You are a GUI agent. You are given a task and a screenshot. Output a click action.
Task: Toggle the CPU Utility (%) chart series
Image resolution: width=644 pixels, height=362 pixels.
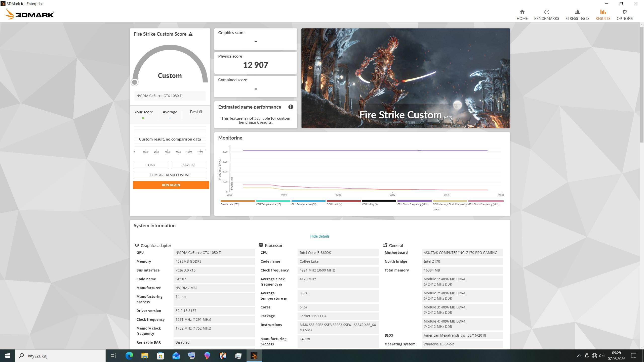point(379,203)
